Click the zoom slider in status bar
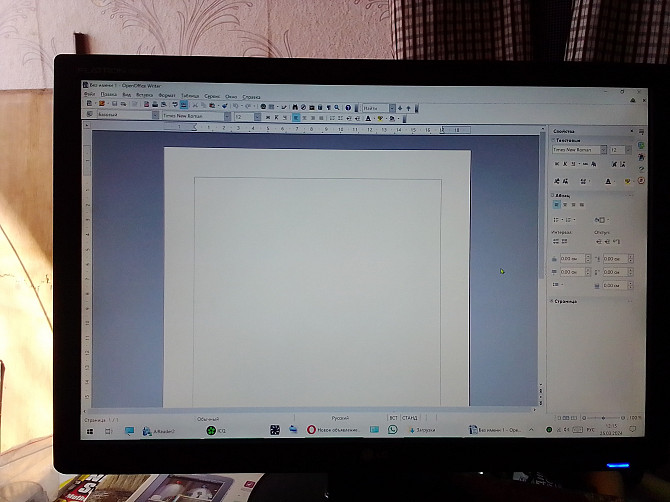This screenshot has height=502, width=670. pyautogui.click(x=603, y=417)
